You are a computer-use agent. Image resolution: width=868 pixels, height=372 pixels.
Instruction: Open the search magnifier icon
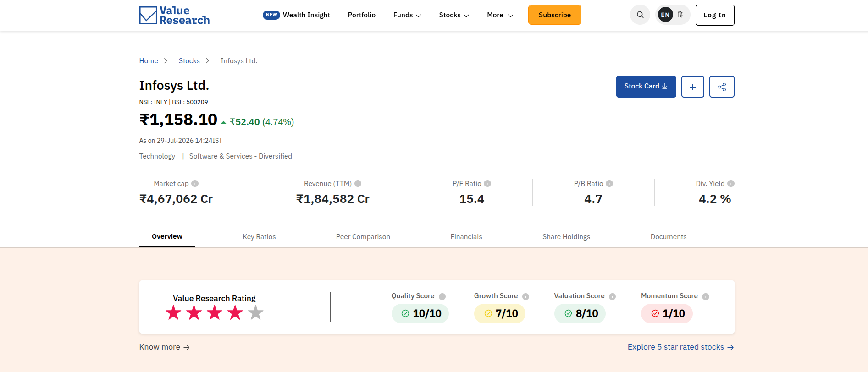(x=640, y=15)
